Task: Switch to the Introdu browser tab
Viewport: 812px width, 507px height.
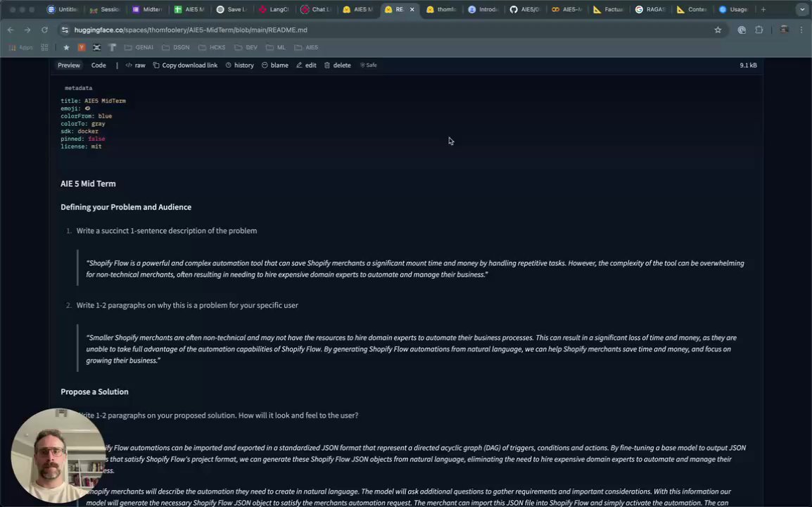Action: click(483, 9)
